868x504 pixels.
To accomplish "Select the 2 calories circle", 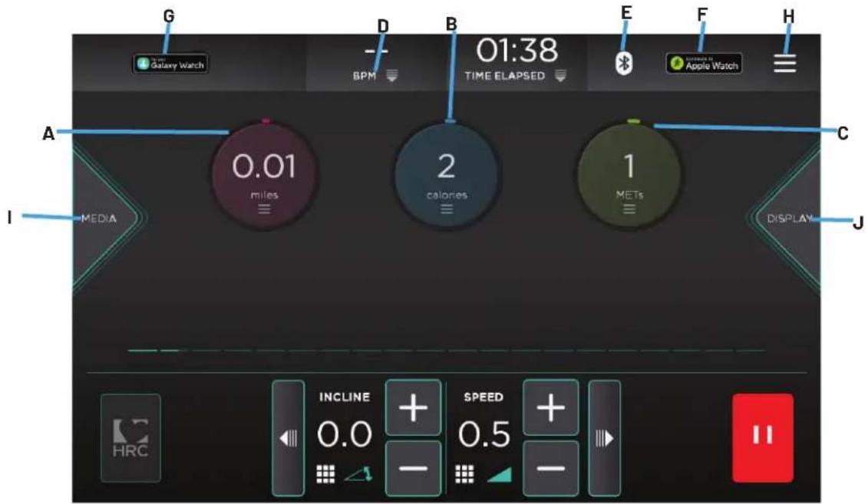I will pyautogui.click(x=447, y=174).
